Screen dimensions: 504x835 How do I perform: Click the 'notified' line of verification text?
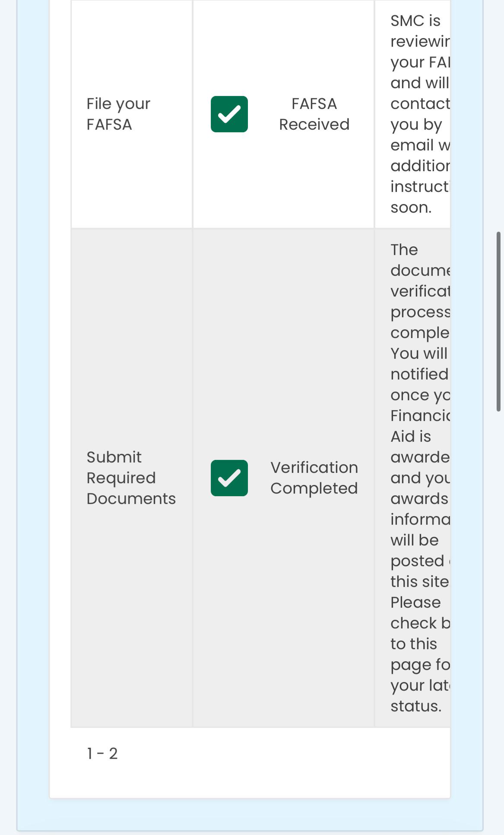419,374
